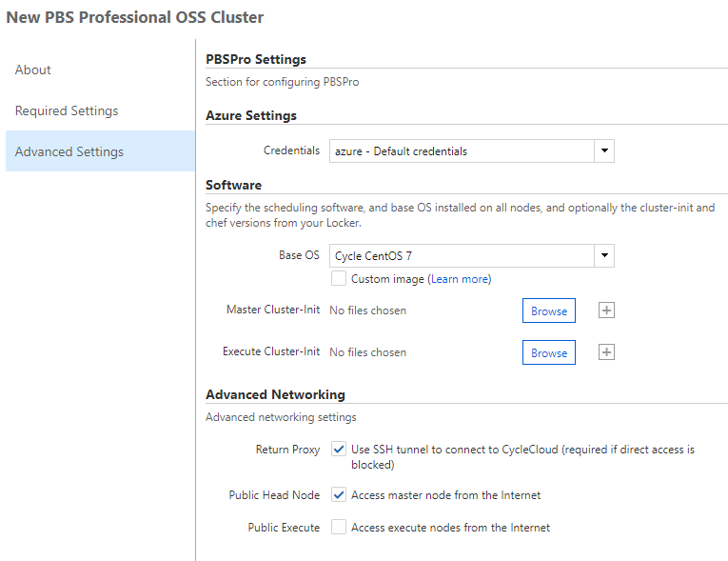Click the plus icon beside Execute Cluster-Init
This screenshot has height=561, width=728.
click(606, 352)
